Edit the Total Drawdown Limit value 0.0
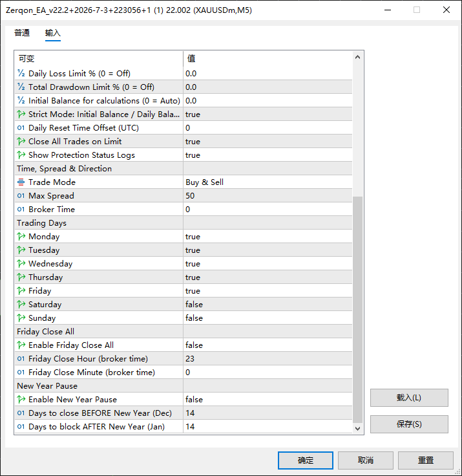 pos(268,87)
